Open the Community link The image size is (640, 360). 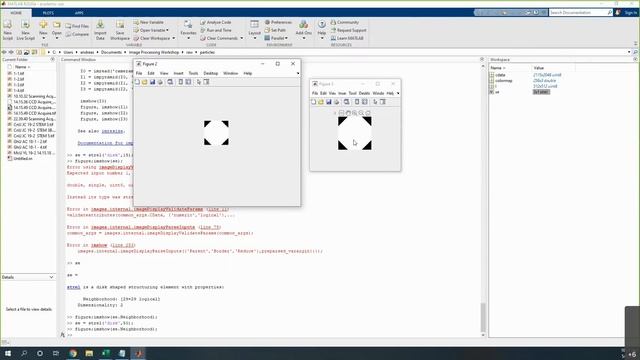(x=345, y=22)
